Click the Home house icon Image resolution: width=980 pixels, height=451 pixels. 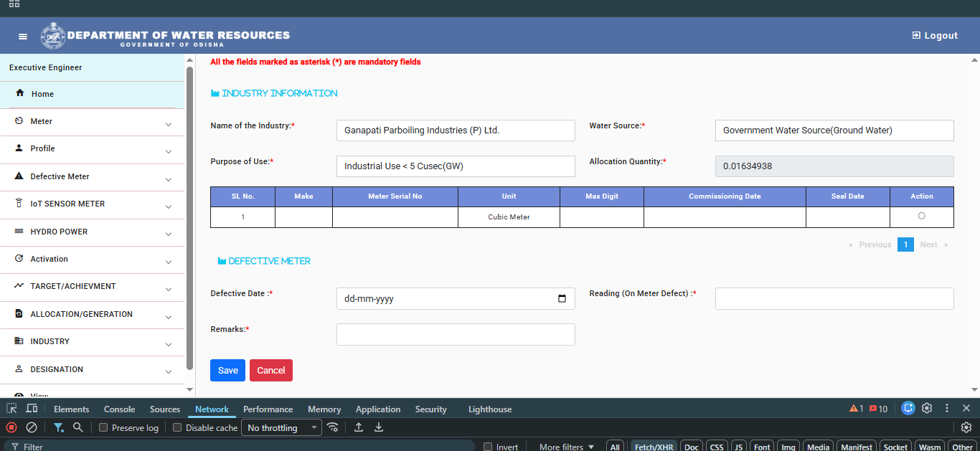(x=20, y=93)
